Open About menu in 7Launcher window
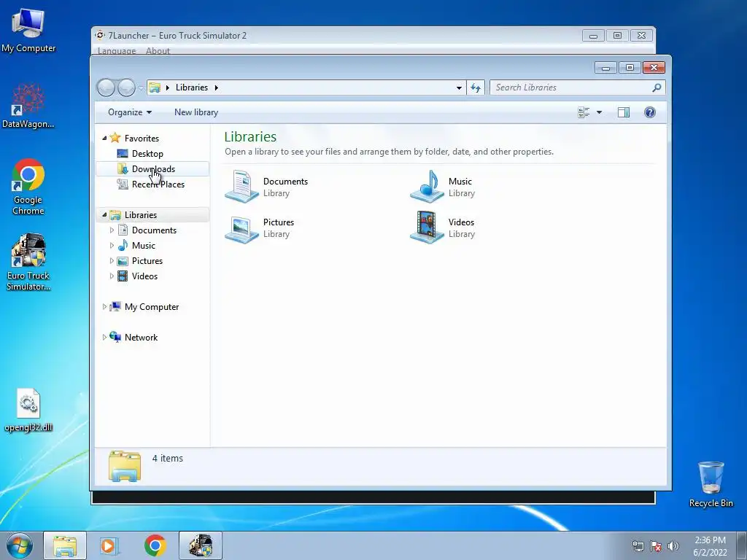Viewport: 747px width, 560px height. click(x=158, y=51)
